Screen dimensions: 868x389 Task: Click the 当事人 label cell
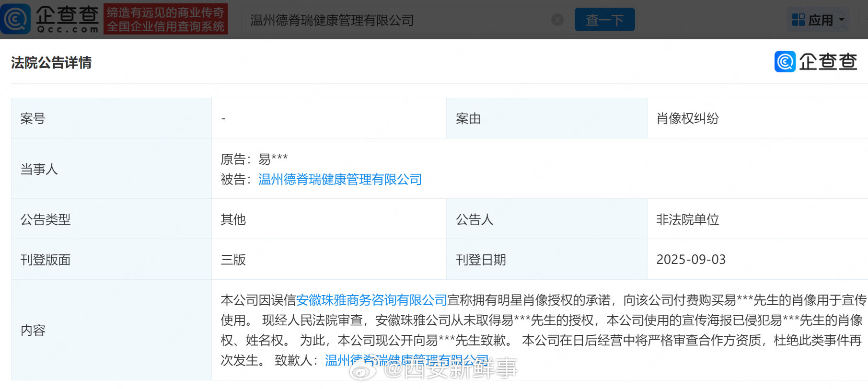111,169
